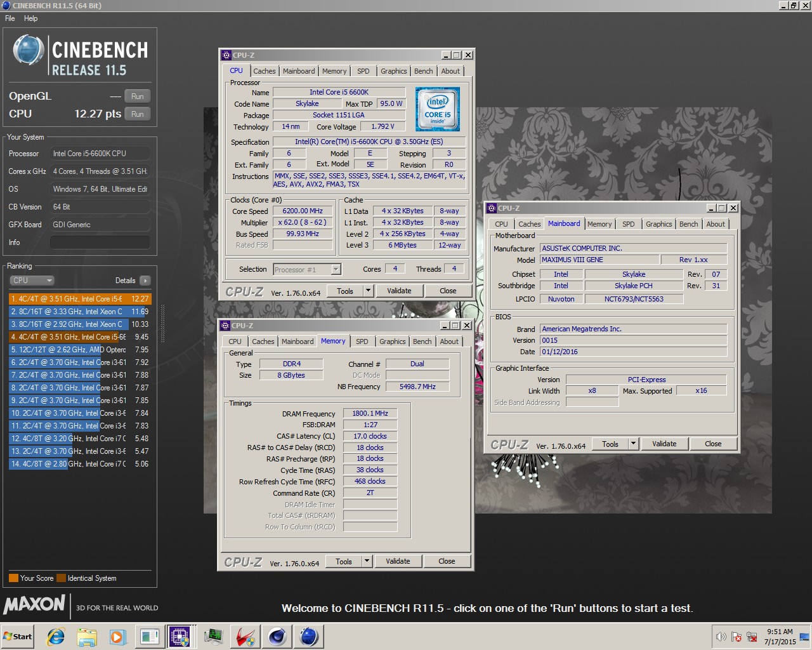The height and width of the screenshot is (650, 812).
Task: Launch Windows Media Player from taskbar
Action: pyautogui.click(x=118, y=637)
